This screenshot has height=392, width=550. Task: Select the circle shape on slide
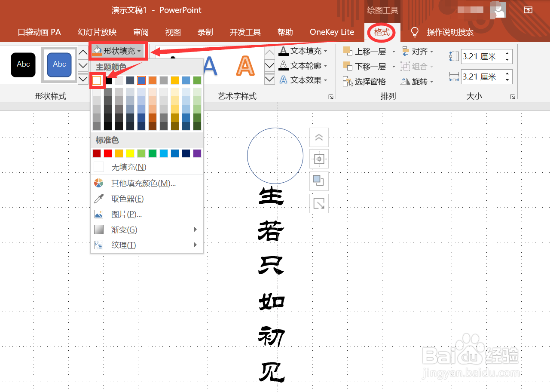[275, 156]
